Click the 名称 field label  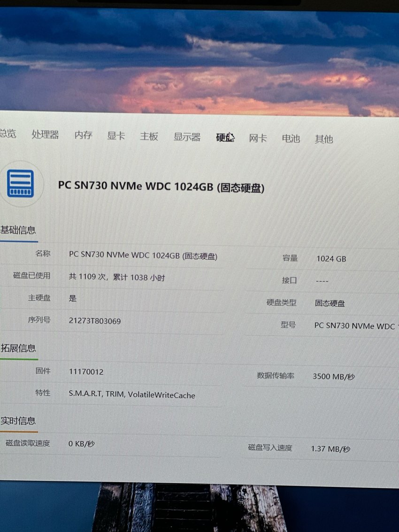pos(43,253)
